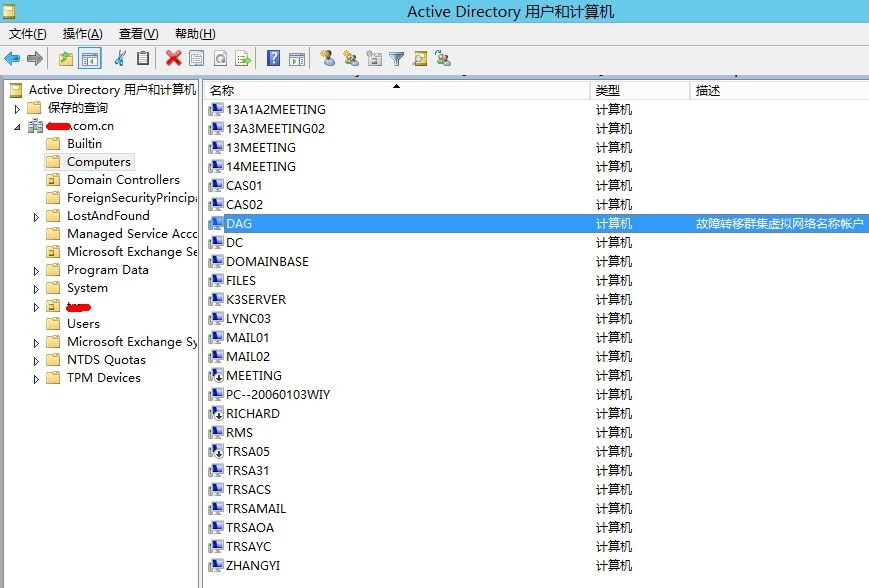Expand the Microsoft Exchange Sy node
Image resolution: width=869 pixels, height=588 pixels.
coord(36,343)
